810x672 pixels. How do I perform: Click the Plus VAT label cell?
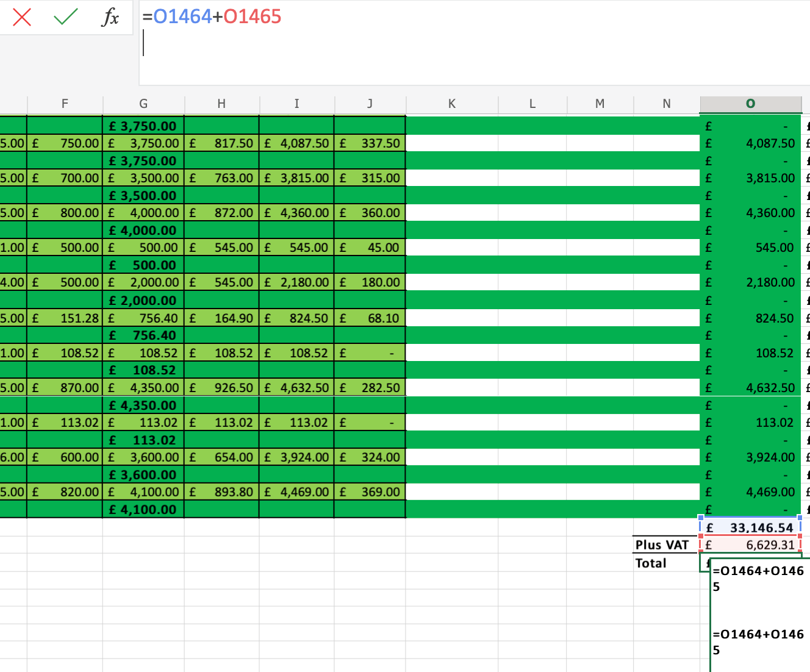[x=662, y=545]
